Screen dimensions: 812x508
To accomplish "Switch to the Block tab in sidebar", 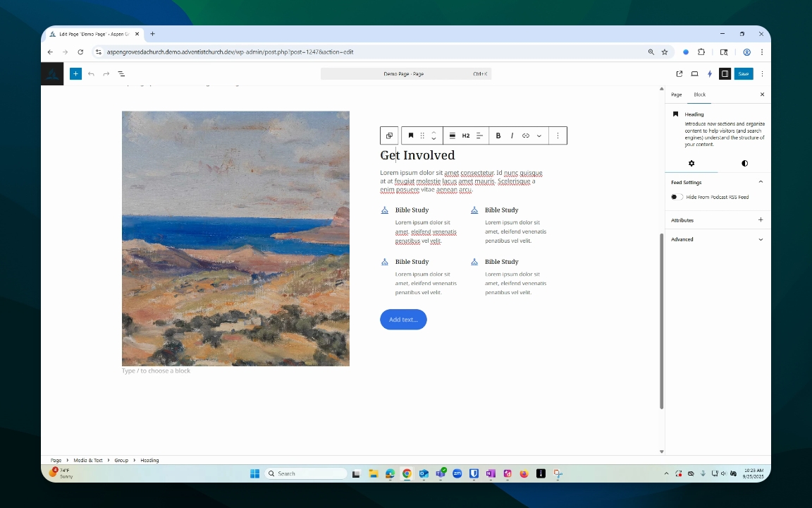I will pyautogui.click(x=700, y=95).
